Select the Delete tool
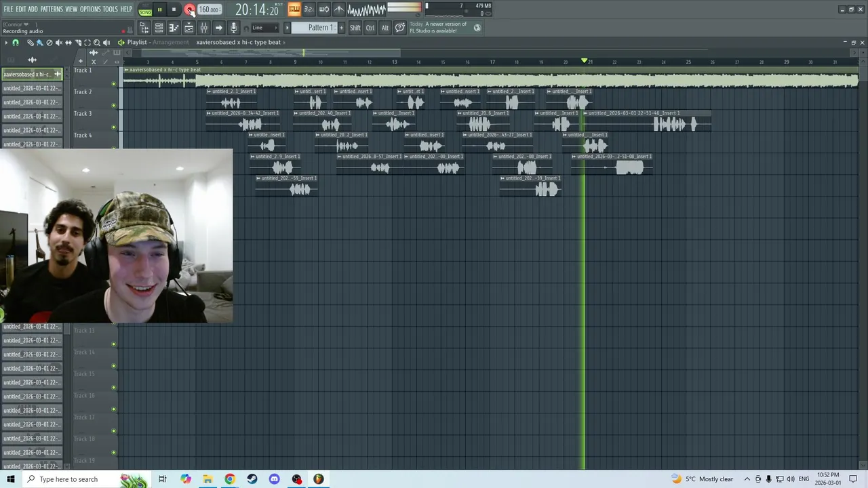Viewport: 868px width, 488px height. 50,43
